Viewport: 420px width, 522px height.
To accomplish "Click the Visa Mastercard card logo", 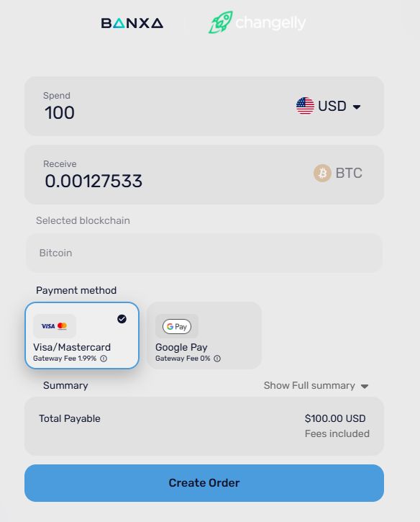I will coord(55,326).
